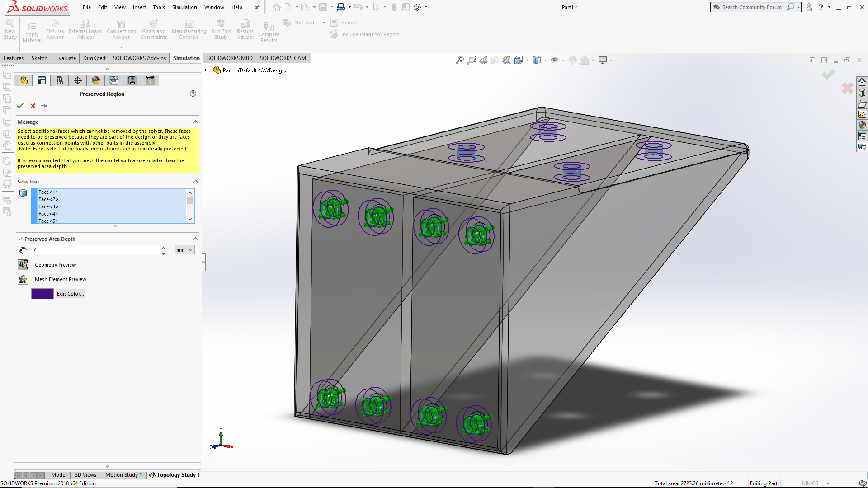Open the DisplayManager color ball tab
This screenshot has height=488, width=868.
[96, 80]
